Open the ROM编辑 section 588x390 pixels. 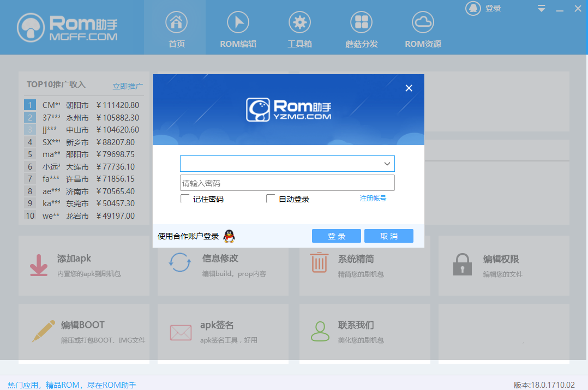pos(237,28)
